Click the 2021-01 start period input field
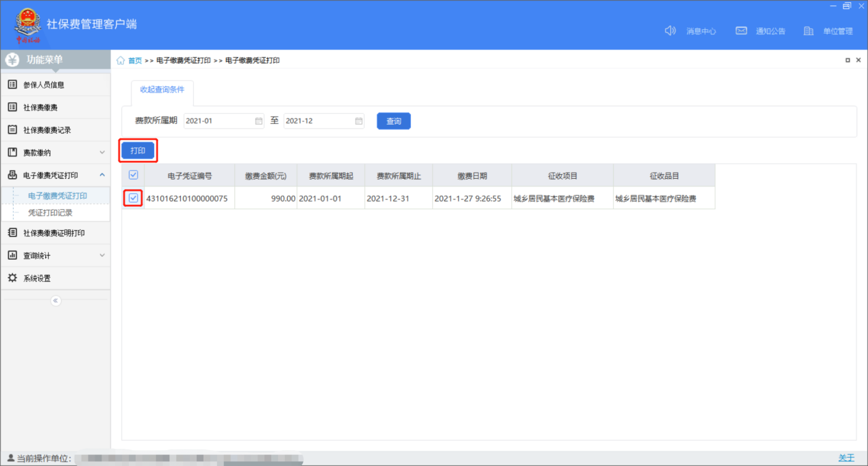Viewport: 868px width, 466px height. [x=218, y=121]
